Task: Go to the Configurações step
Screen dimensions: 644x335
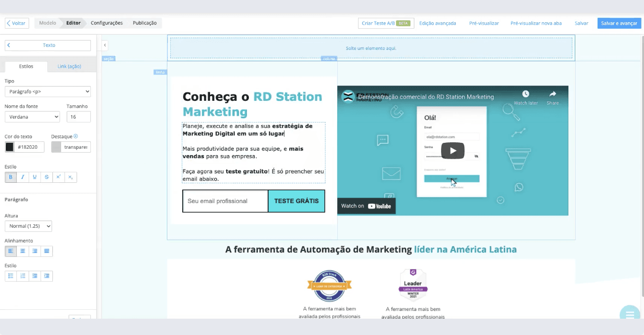Action: click(107, 23)
